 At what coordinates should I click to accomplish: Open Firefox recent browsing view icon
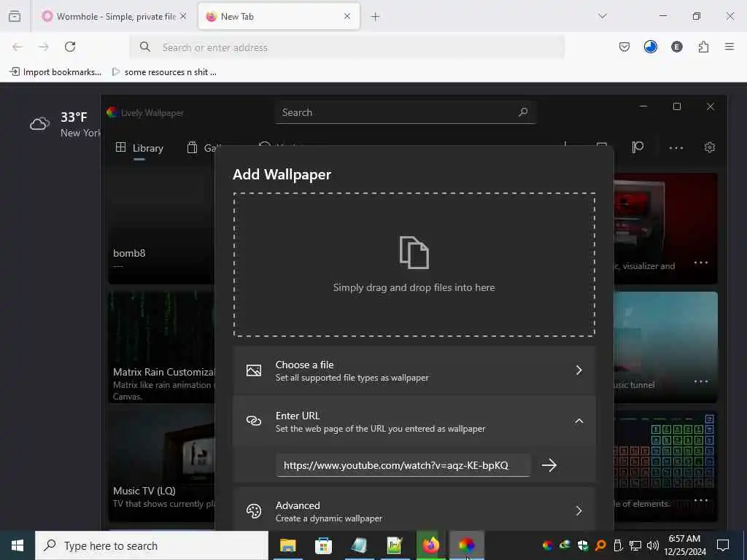(15, 16)
